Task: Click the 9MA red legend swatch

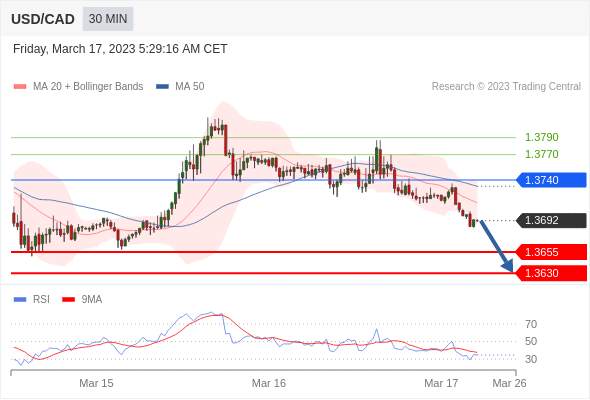Action: pyautogui.click(x=68, y=300)
